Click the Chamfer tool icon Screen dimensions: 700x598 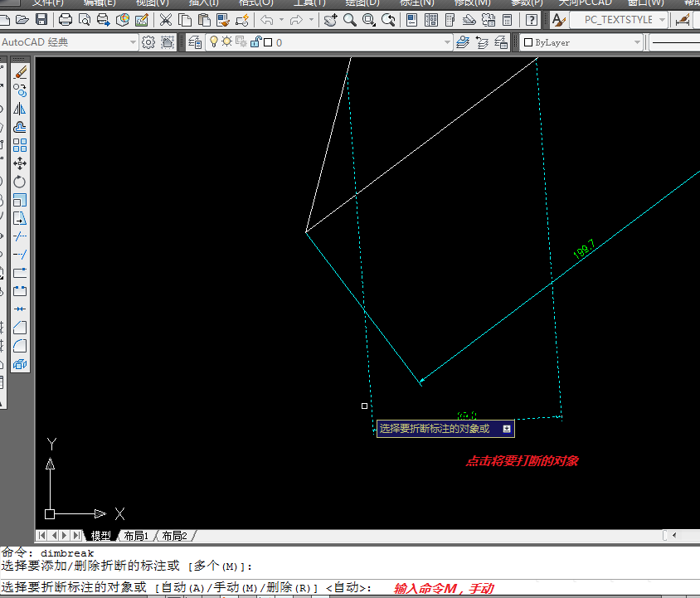20,328
